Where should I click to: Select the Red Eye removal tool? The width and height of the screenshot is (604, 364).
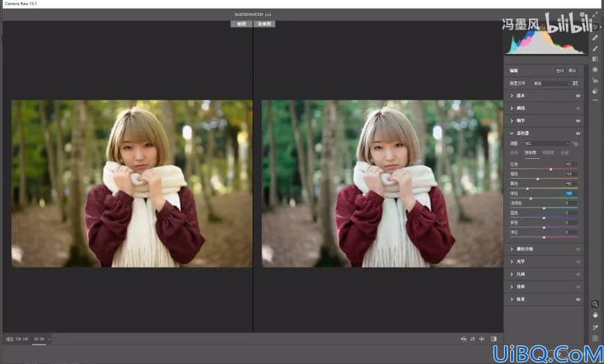pos(595,80)
